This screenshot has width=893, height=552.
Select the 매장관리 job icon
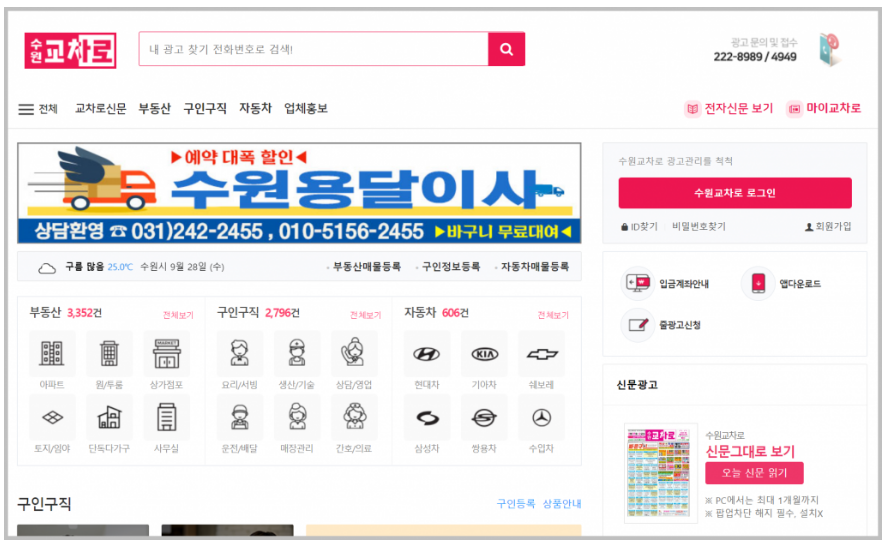[x=297, y=418]
